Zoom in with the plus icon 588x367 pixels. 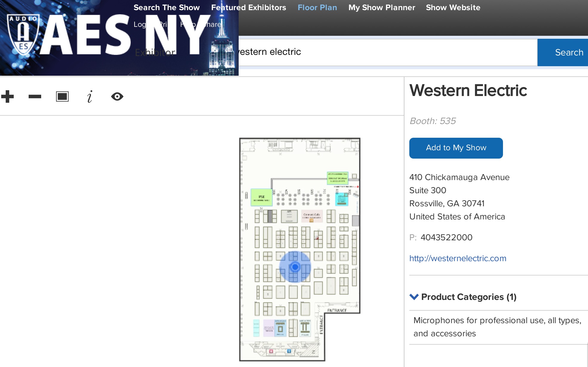[x=7, y=97]
